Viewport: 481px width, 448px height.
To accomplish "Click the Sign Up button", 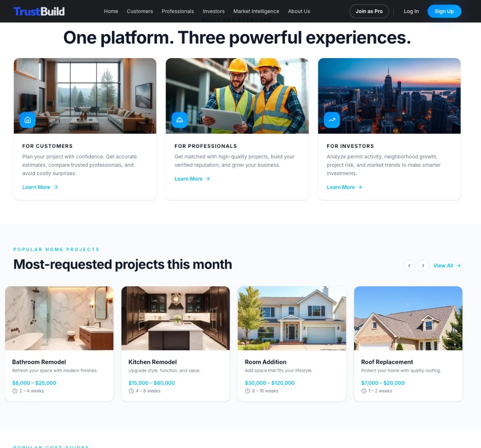I will tap(444, 11).
